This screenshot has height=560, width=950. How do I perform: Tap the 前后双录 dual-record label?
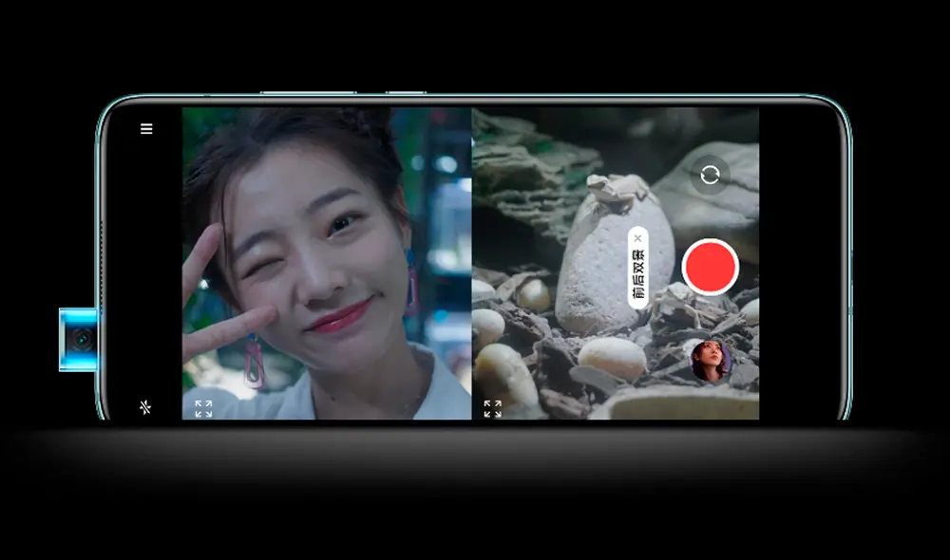(x=638, y=275)
